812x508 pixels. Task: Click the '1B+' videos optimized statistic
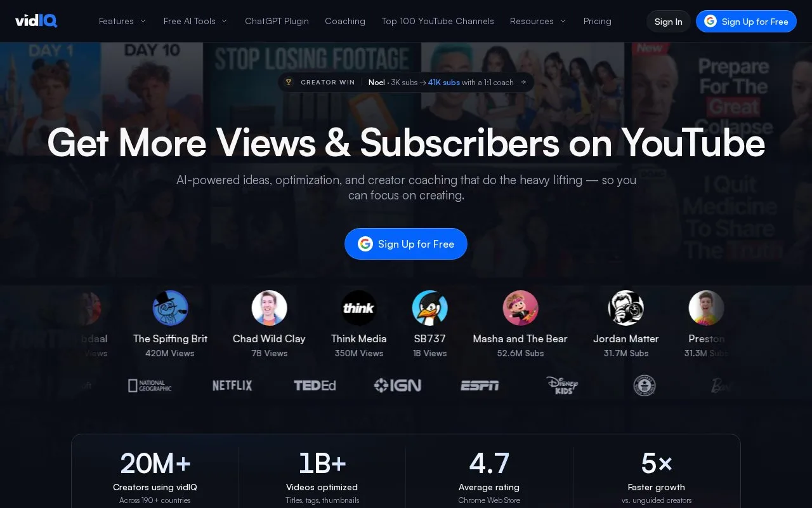[322, 464]
